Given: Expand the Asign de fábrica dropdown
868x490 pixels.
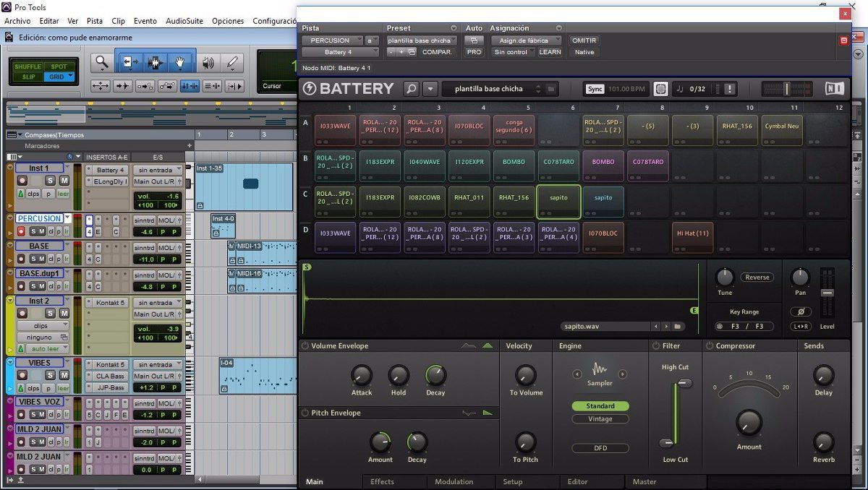Looking at the screenshot, I should [x=556, y=41].
